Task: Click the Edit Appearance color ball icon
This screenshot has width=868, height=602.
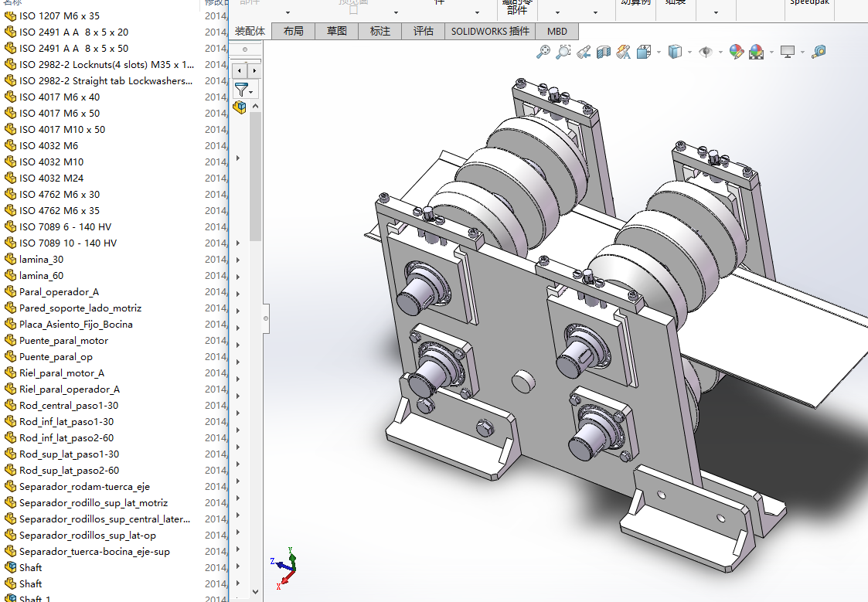Action: tap(737, 52)
